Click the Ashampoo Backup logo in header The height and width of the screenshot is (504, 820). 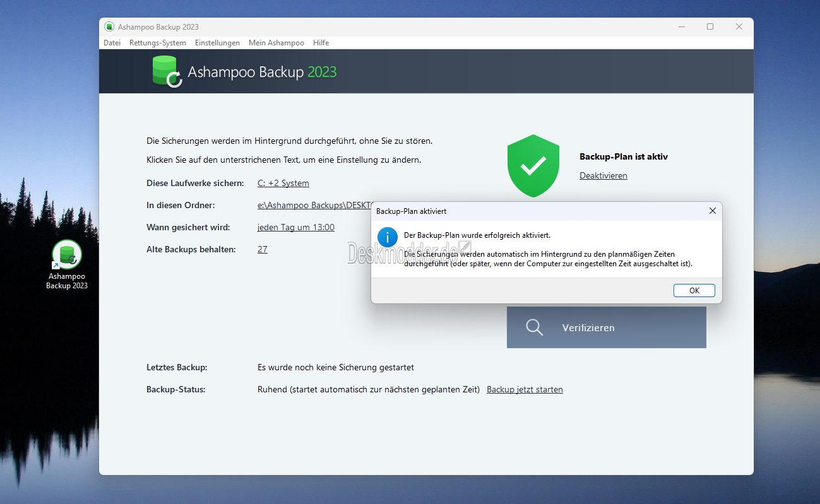click(x=167, y=71)
